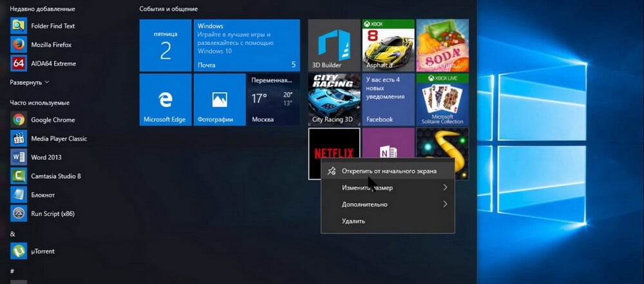Click the µTorrent label text
Image resolution: width=644 pixels, height=284 pixels.
click(43, 252)
